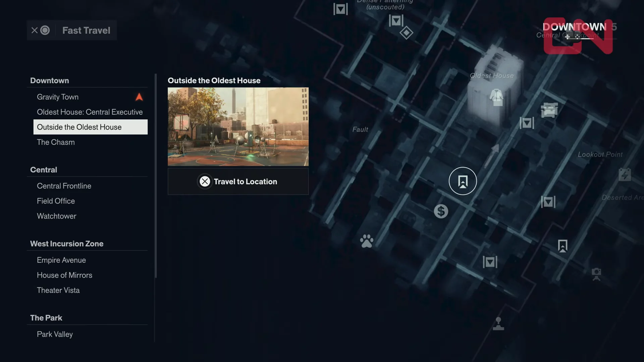
Task: Click the X button icon on Travel to Location
Action: (x=205, y=181)
